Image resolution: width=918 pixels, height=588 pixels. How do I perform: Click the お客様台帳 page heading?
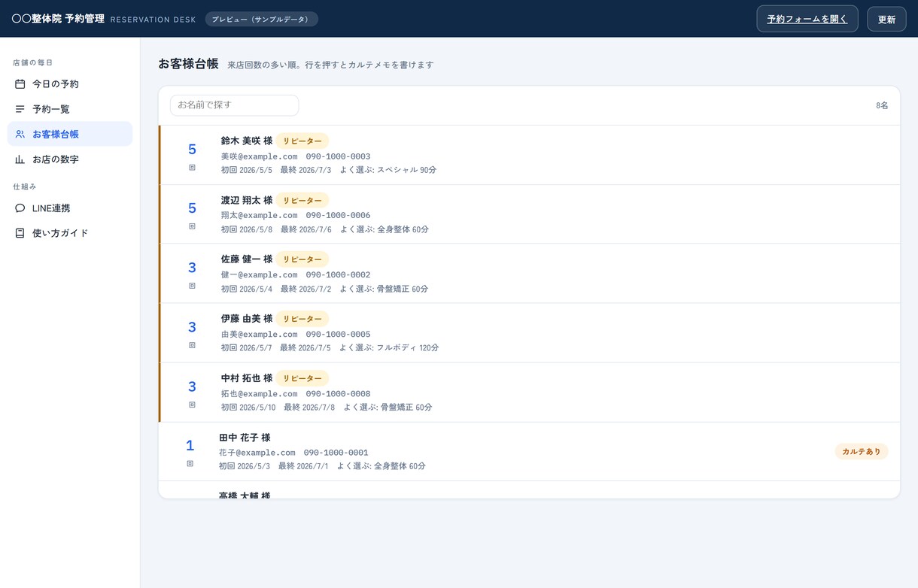[x=188, y=64]
